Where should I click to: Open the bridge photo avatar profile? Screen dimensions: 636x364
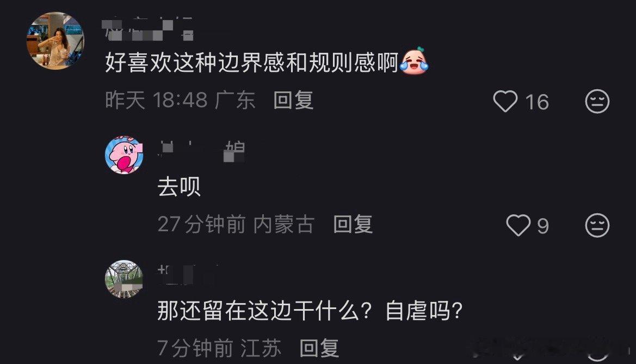point(124,279)
